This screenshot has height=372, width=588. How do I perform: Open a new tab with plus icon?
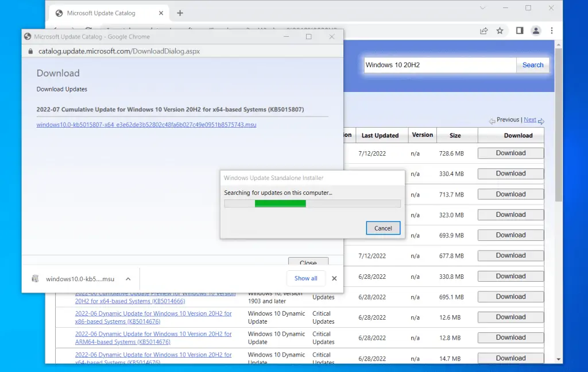click(180, 13)
